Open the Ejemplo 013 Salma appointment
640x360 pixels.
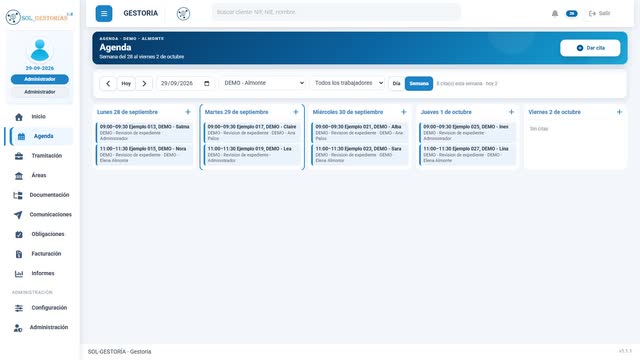144,132
